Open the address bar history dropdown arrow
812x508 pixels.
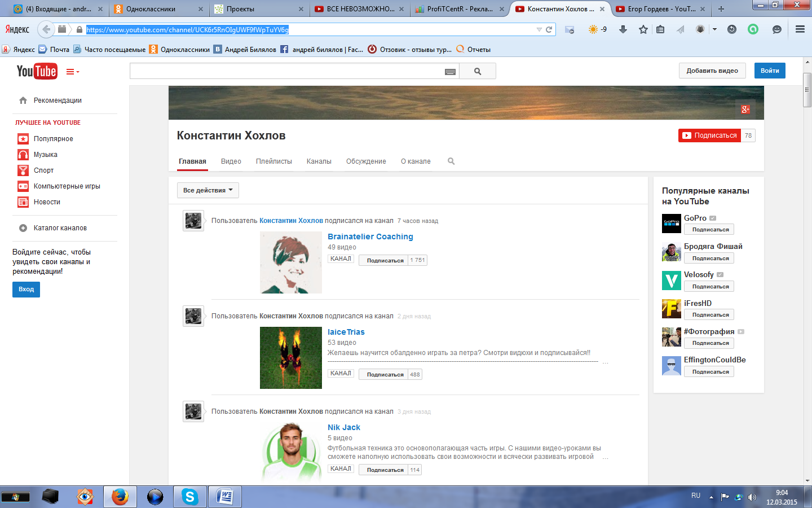[539, 29]
